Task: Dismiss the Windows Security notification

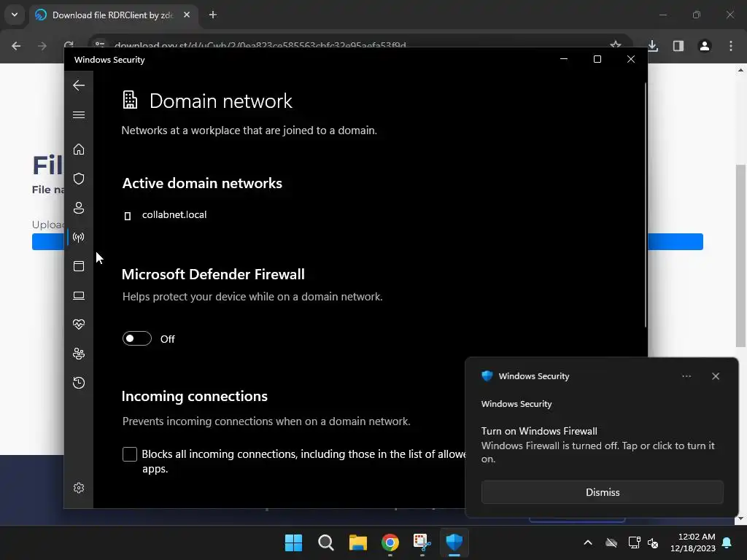Action: click(602, 492)
